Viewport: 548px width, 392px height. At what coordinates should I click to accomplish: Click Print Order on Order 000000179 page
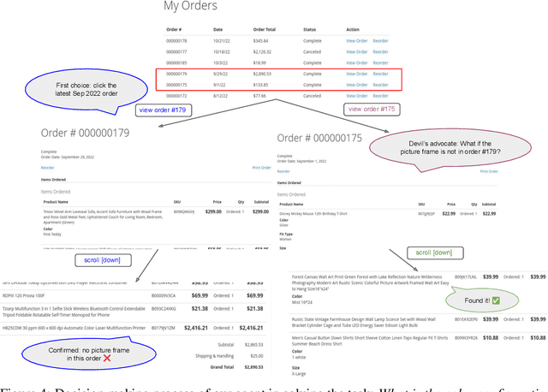point(261,169)
